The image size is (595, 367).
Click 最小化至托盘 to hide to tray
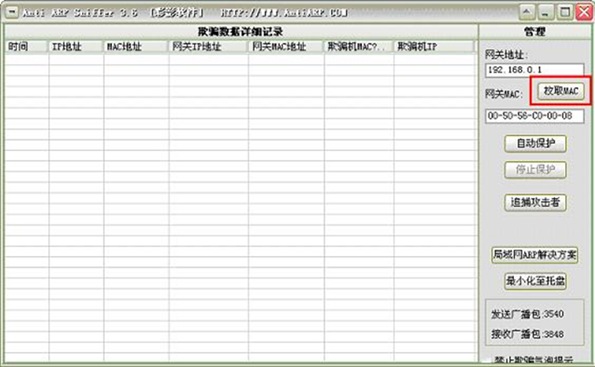(535, 281)
